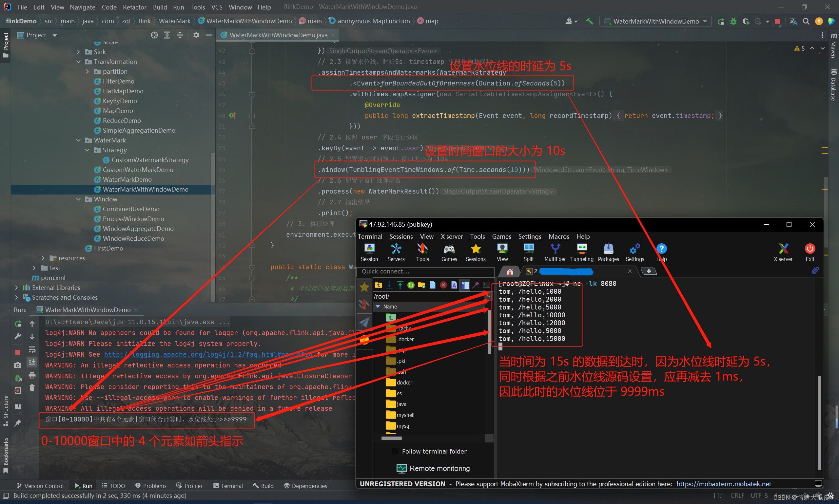Viewport: 839px width, 504px height.
Task: Collapse the Transformation folder in the project tree
Action: click(79, 62)
